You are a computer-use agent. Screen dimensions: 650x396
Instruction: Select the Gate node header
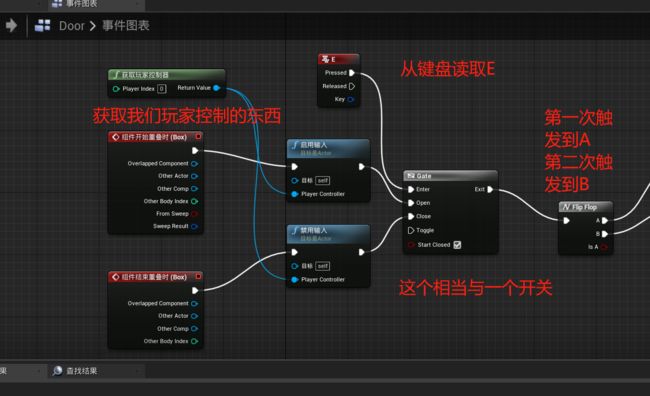click(x=450, y=175)
